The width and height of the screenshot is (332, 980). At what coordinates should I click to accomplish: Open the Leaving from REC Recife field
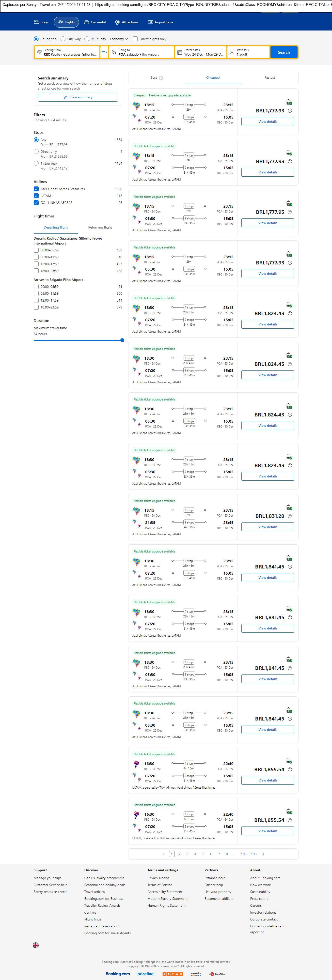click(67, 52)
